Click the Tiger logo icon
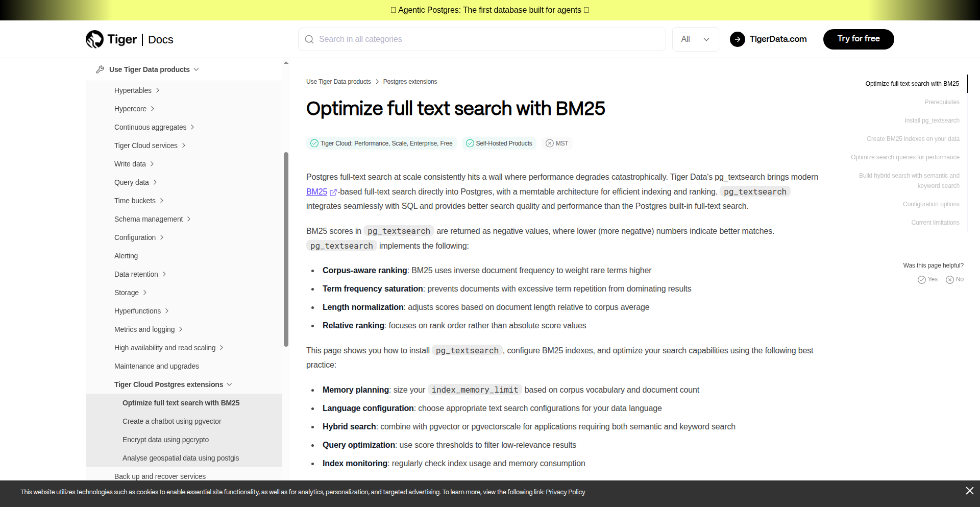This screenshot has width=980, height=507. point(94,39)
